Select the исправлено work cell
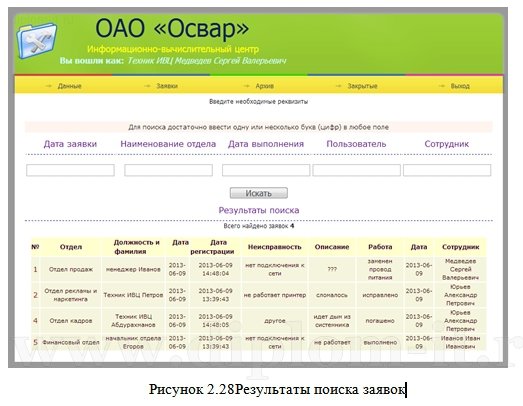The image size is (523, 406). click(380, 295)
